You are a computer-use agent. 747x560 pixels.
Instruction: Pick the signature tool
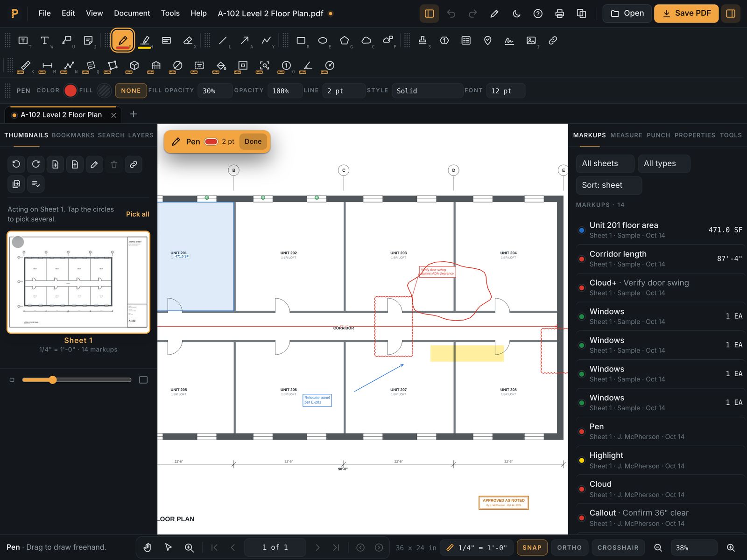point(509,41)
